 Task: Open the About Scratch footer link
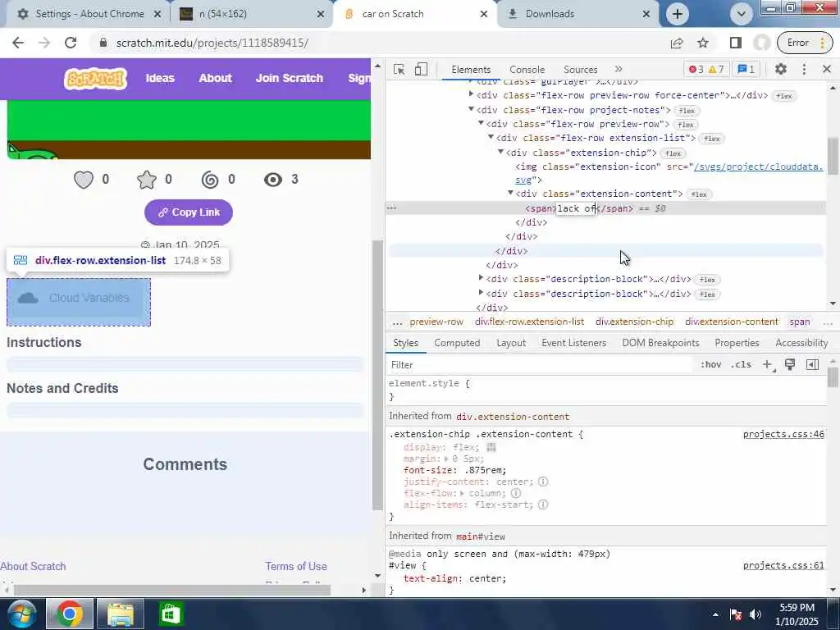tap(33, 567)
